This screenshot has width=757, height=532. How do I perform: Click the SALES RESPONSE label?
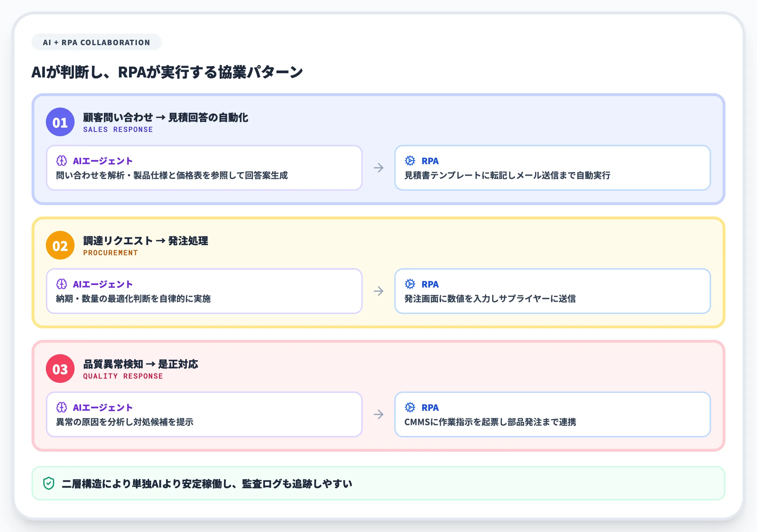[117, 130]
